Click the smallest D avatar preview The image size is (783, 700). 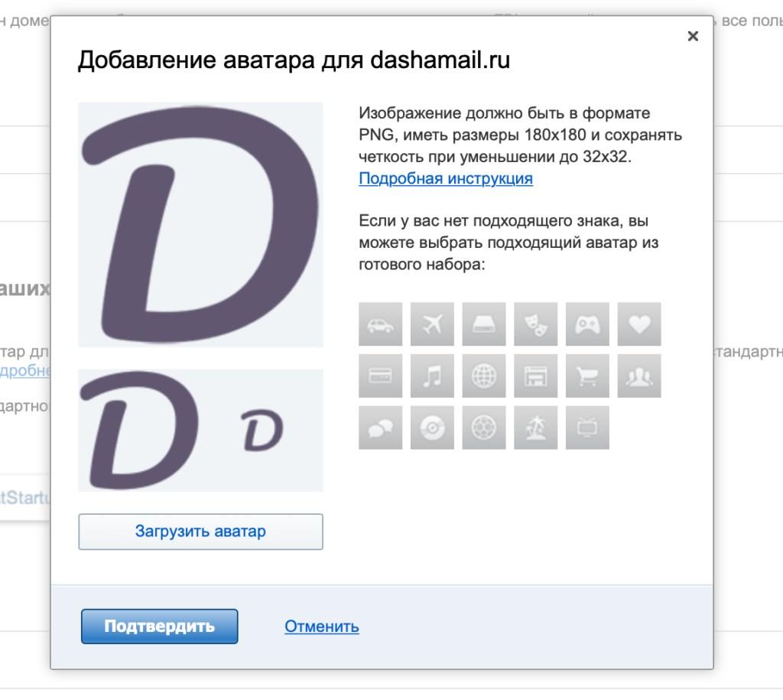tap(262, 430)
